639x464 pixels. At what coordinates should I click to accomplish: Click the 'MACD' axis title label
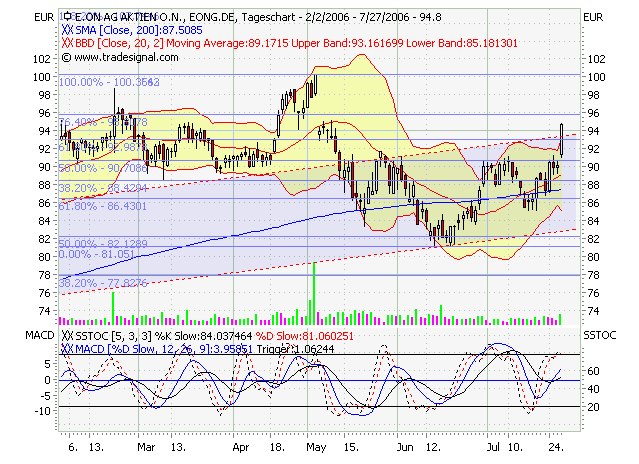tap(40, 335)
